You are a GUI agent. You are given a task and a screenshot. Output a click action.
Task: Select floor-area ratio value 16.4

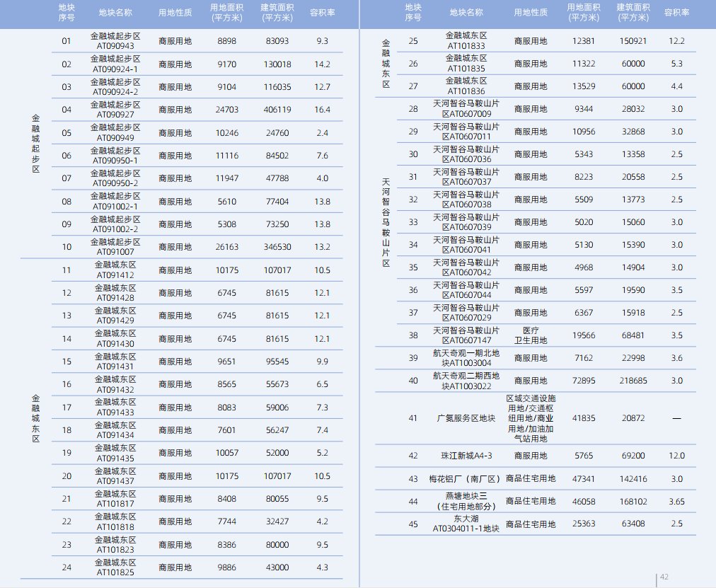click(322, 110)
